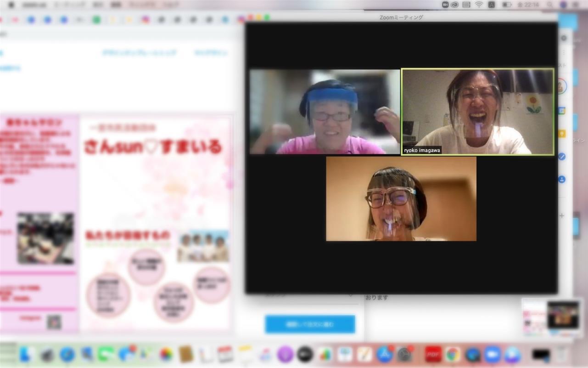
Task: Click the blue order confirmation button
Action: tap(310, 324)
